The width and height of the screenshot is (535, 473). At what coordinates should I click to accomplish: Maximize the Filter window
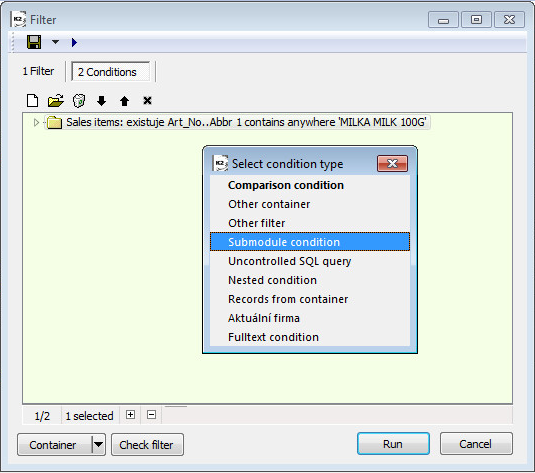(476, 20)
